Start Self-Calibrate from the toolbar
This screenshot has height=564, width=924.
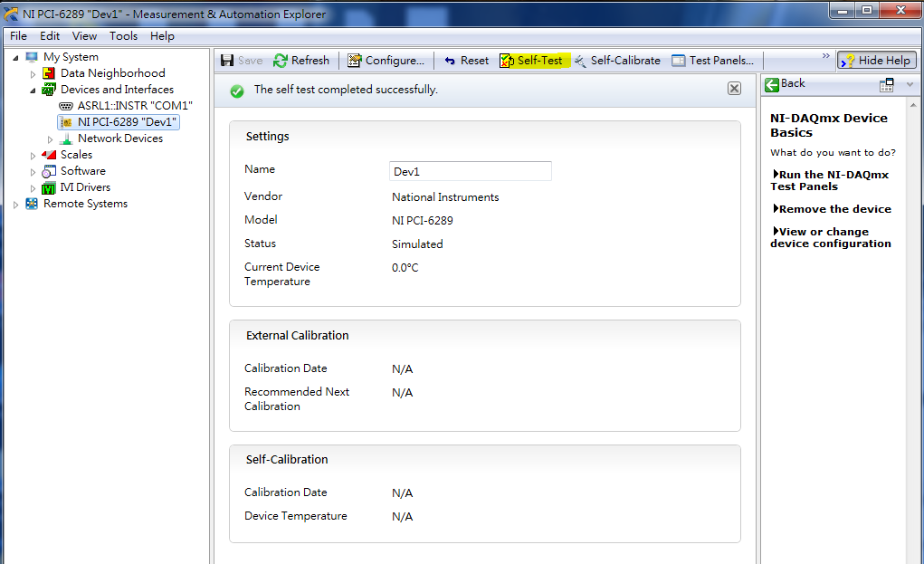pos(617,60)
